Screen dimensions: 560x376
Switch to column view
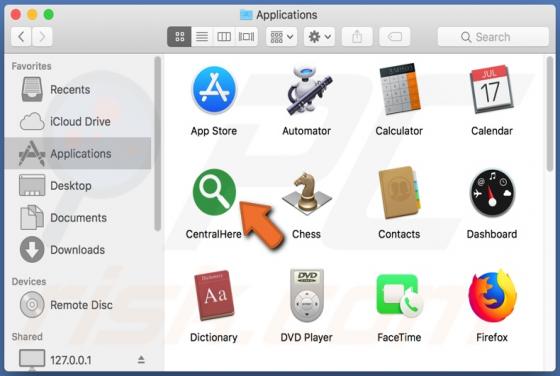tap(224, 36)
